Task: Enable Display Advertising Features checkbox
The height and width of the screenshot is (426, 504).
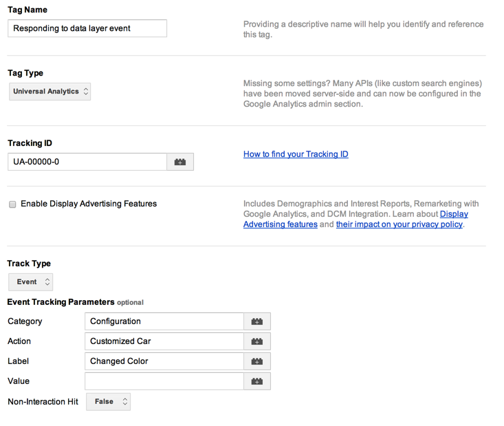Action: click(12, 204)
